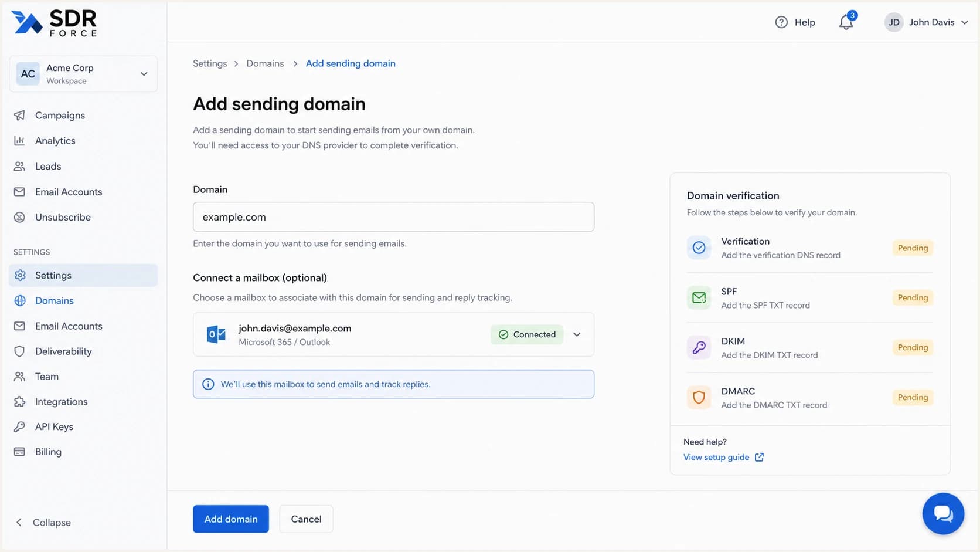This screenshot has width=980, height=552.
Task: Collapse the sidebar
Action: (x=43, y=523)
